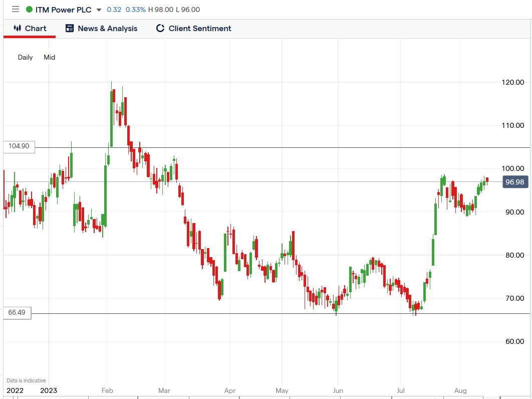Switch to the Chart tab
The image size is (532, 399).
pyautogui.click(x=30, y=29)
